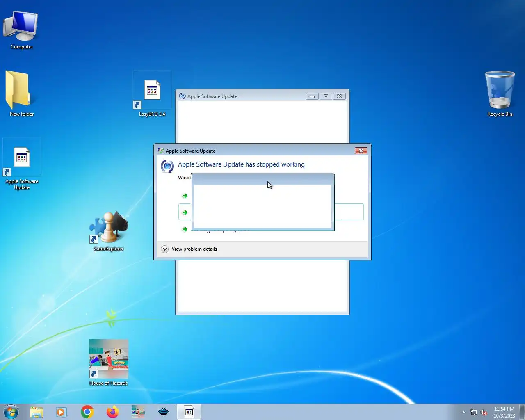
Task: Open the clock showing 12:54 PM
Action: pyautogui.click(x=504, y=412)
